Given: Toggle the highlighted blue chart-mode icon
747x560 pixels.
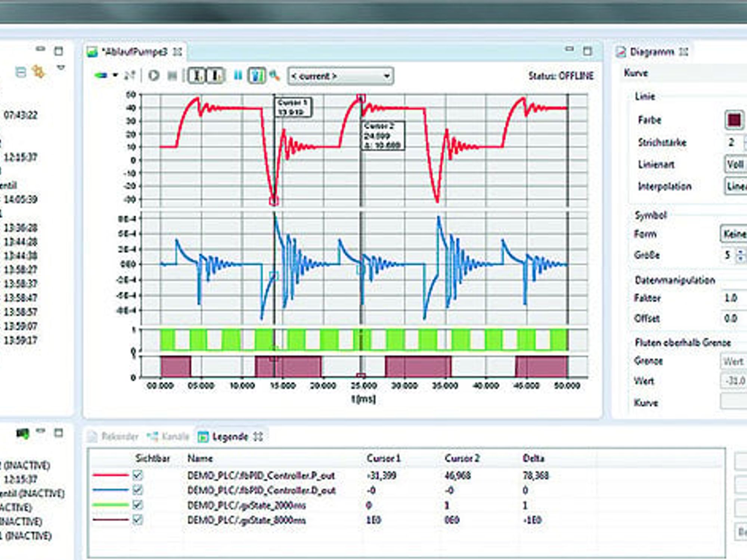Looking at the screenshot, I should (257, 76).
